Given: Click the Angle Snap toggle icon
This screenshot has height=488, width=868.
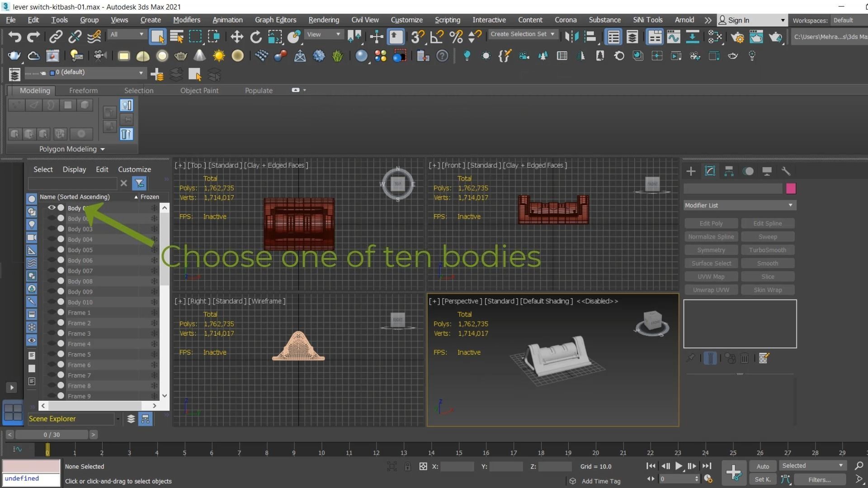Looking at the screenshot, I should [x=437, y=37].
